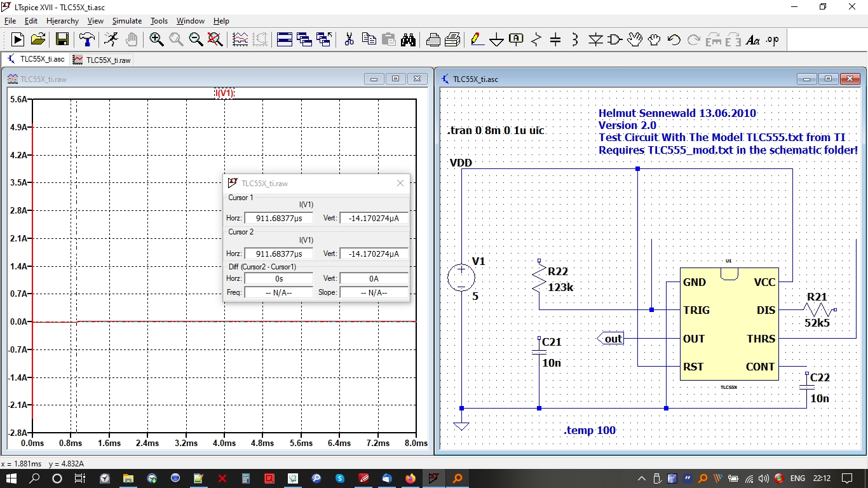Open File Explorer from the taskbar
The width and height of the screenshot is (868, 488).
128,478
